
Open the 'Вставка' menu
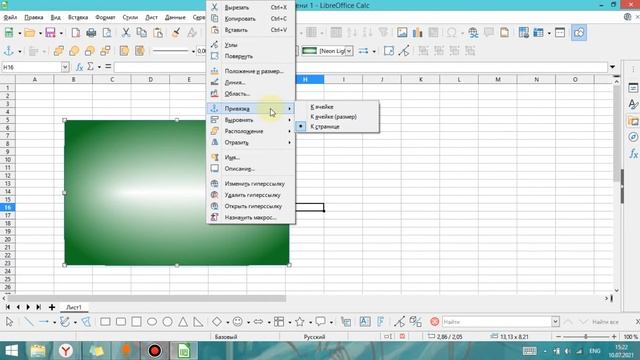click(x=78, y=18)
